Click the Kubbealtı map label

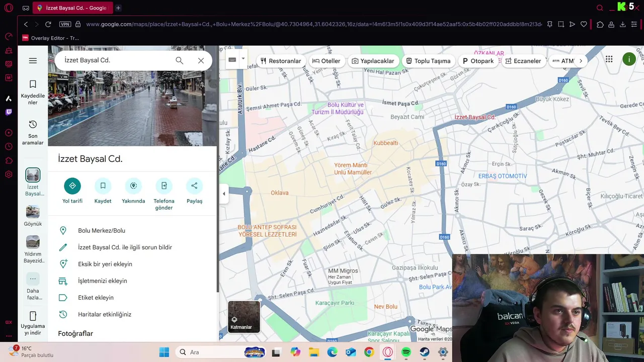click(x=385, y=143)
